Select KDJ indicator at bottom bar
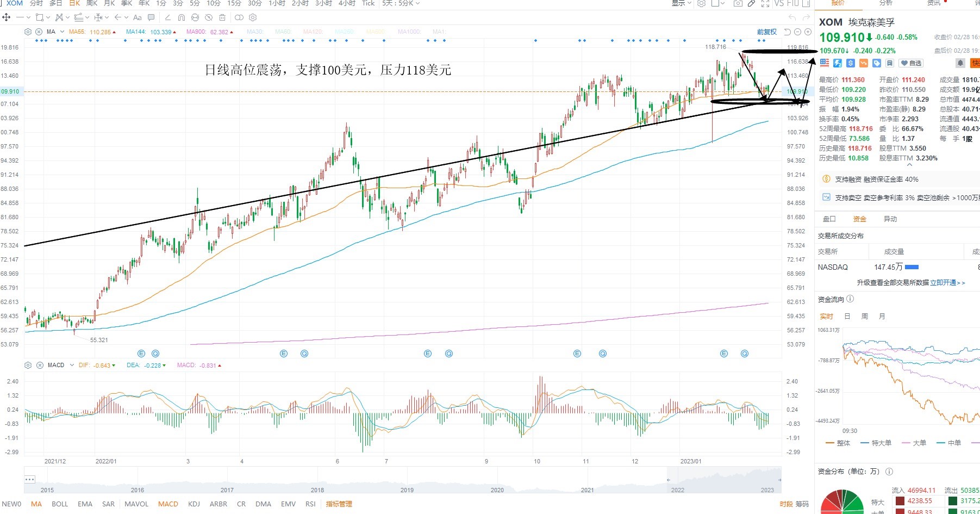Image resolution: width=980 pixels, height=514 pixels. [x=194, y=504]
